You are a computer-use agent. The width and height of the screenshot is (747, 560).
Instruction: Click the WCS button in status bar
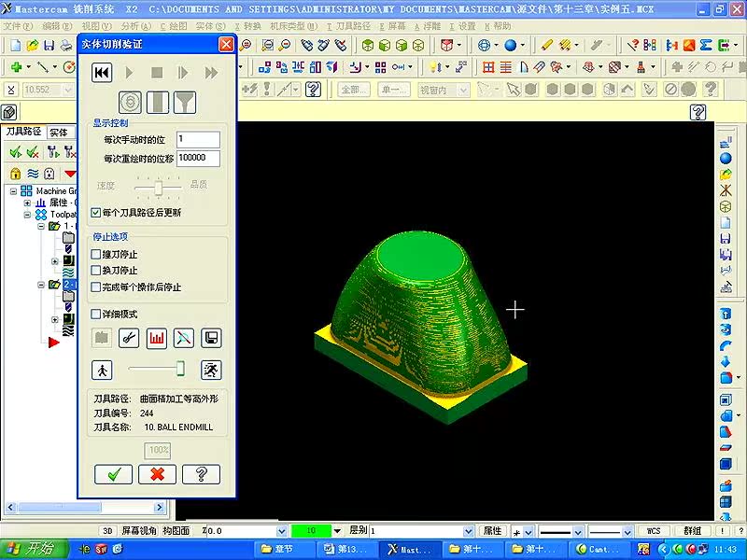coord(653,531)
